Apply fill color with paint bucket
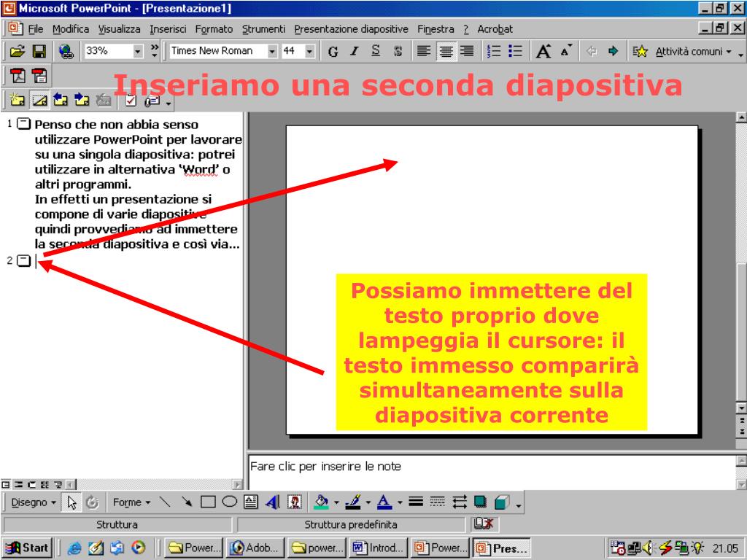747x560 pixels. coord(322,502)
